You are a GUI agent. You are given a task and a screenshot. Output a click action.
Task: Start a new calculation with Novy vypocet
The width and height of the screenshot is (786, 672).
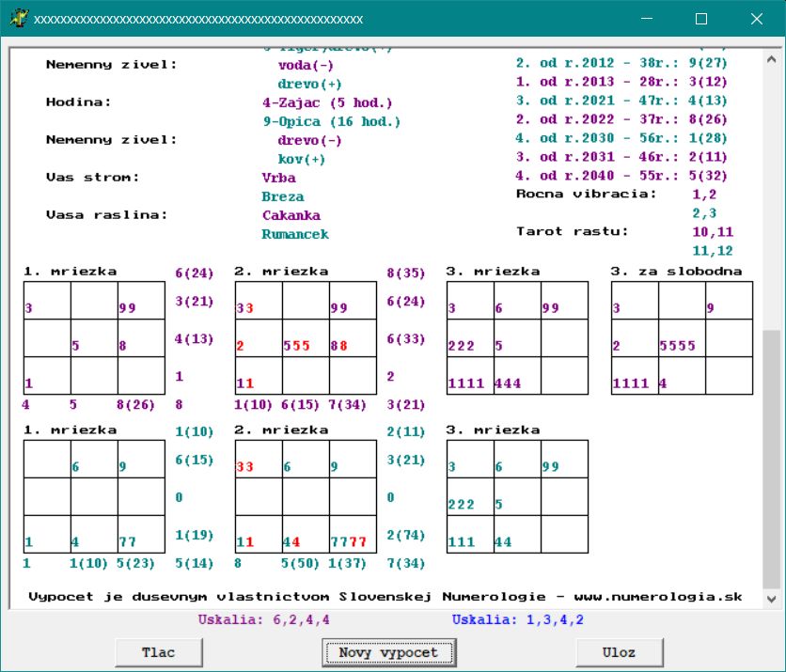[389, 652]
